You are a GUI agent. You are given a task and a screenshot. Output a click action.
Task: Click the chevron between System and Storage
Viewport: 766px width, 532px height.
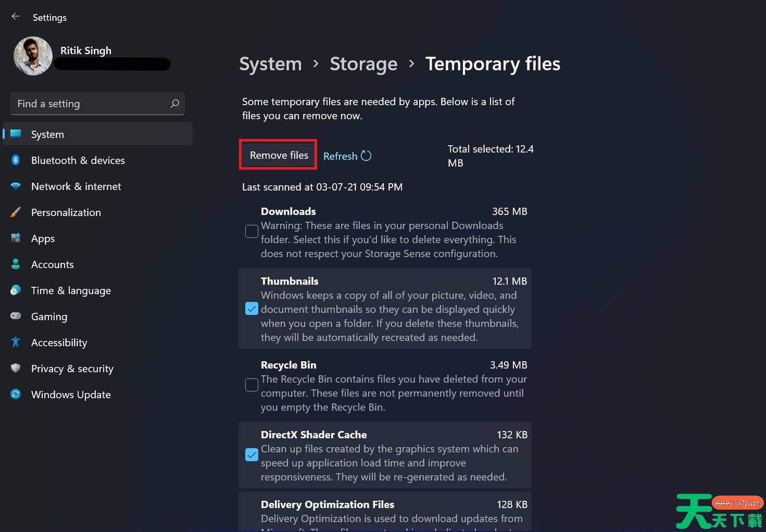pyautogui.click(x=316, y=64)
